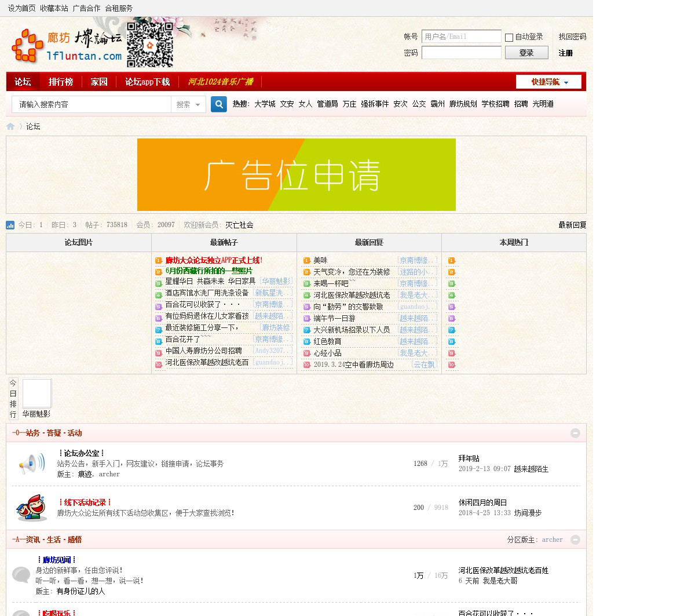The image size is (695, 616).
Task: Collapse the 站务·答疑·活动 section
Action: point(575,433)
